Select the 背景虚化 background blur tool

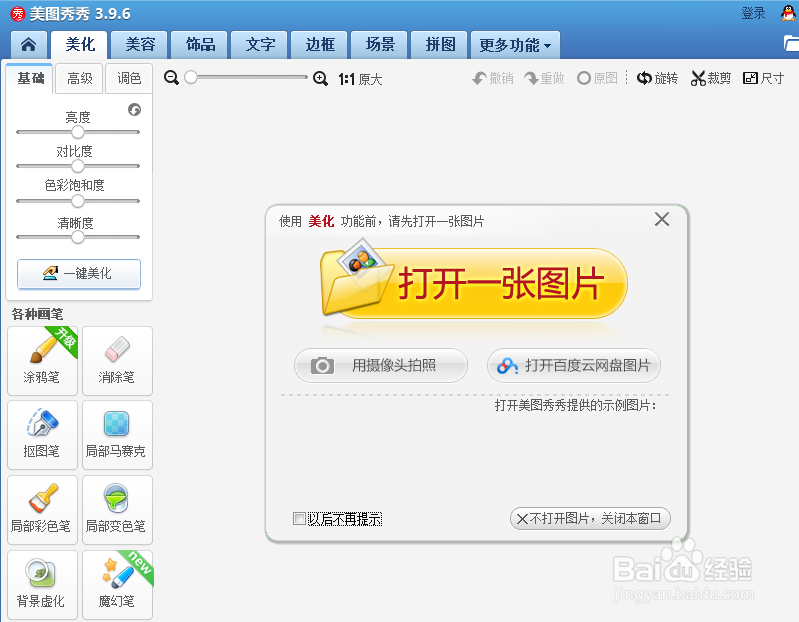pyautogui.click(x=42, y=585)
